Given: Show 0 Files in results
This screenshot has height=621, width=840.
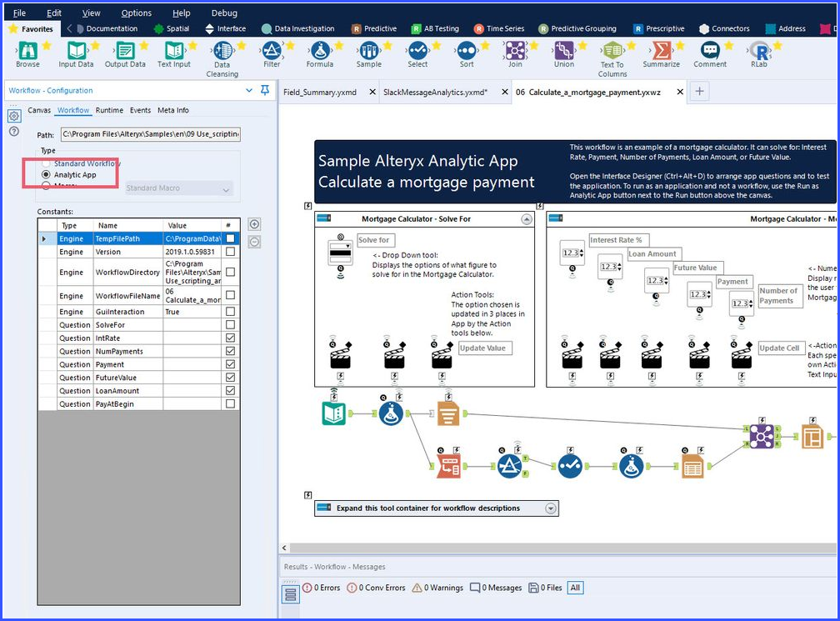Looking at the screenshot, I should coord(545,588).
